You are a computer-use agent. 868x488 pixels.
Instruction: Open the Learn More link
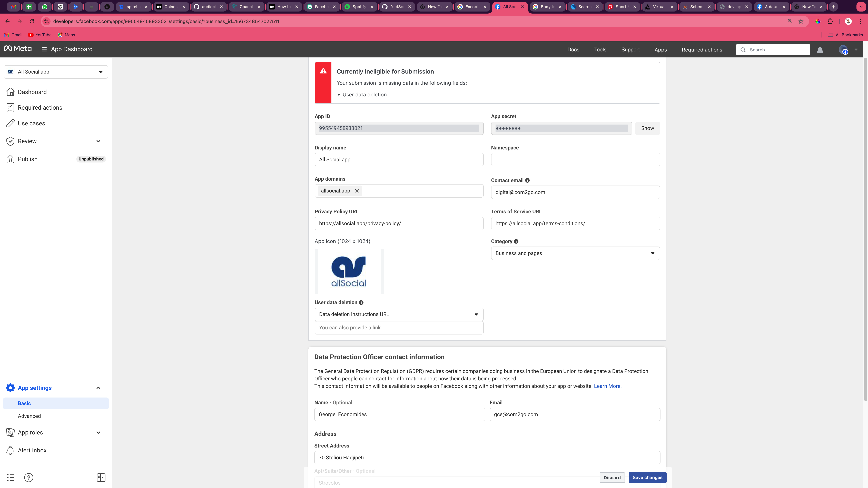[608, 386]
